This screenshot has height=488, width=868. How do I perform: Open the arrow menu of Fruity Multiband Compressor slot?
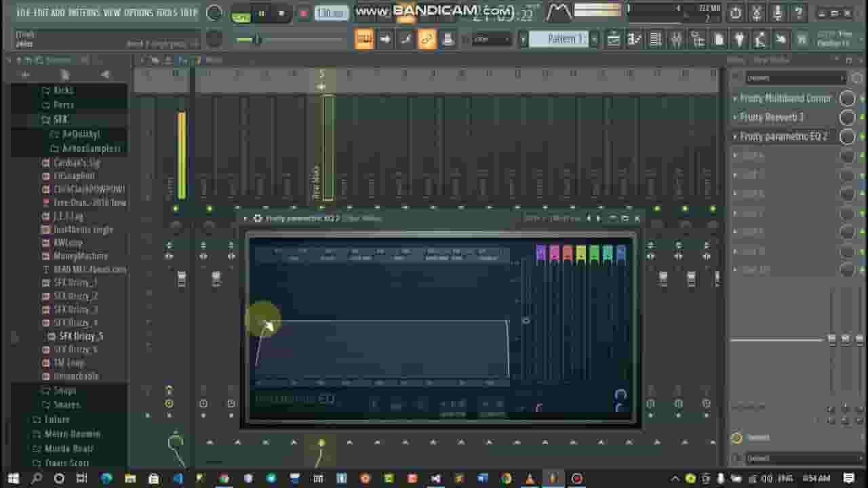pyautogui.click(x=734, y=98)
